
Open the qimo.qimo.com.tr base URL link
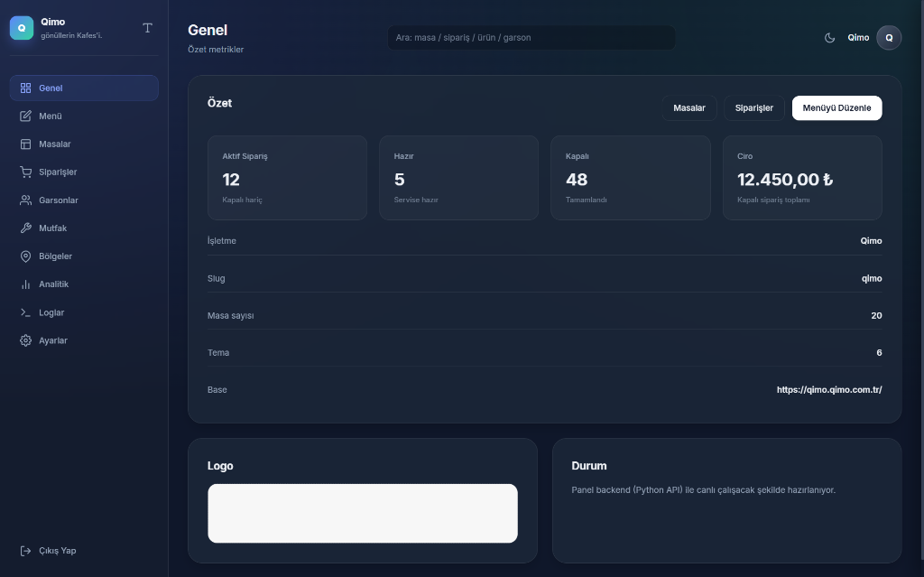click(x=828, y=390)
